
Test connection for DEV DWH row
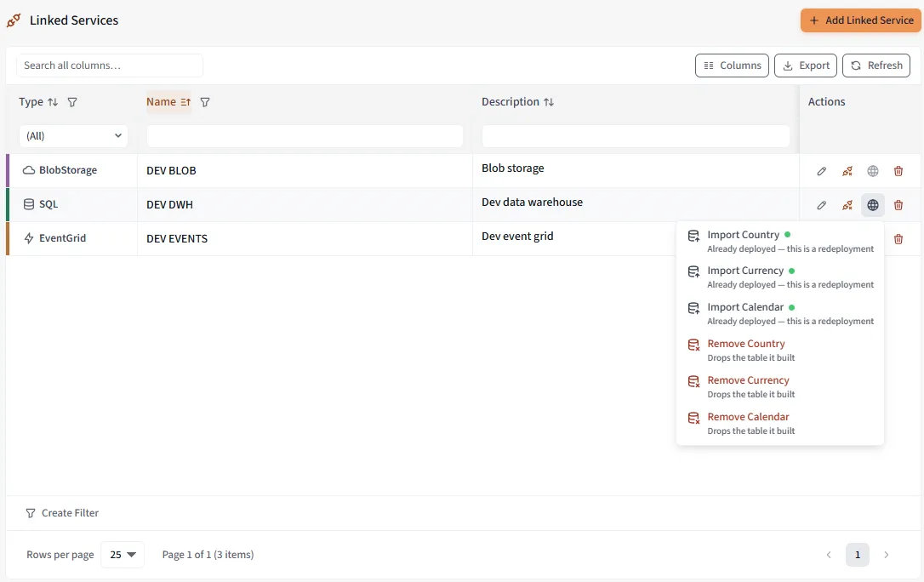point(847,205)
